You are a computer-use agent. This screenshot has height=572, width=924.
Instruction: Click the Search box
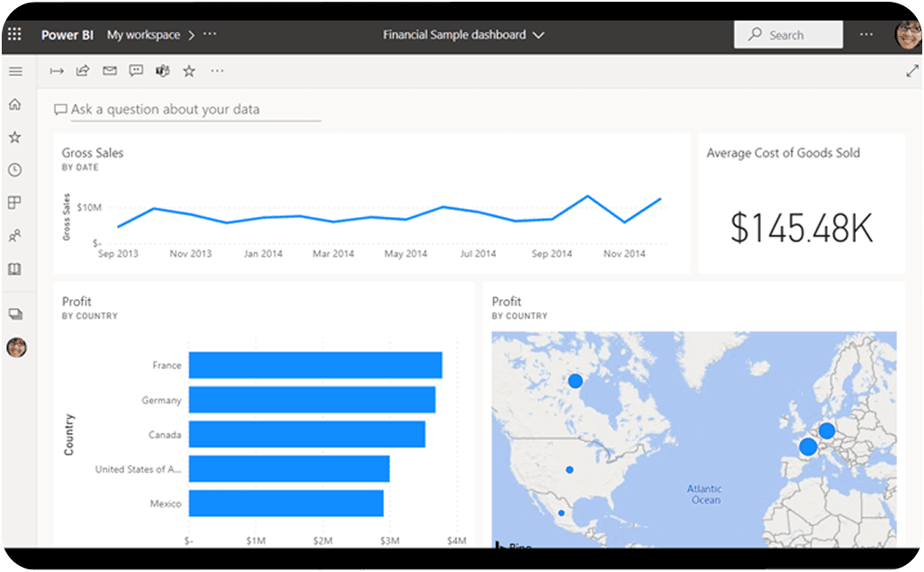click(x=788, y=35)
